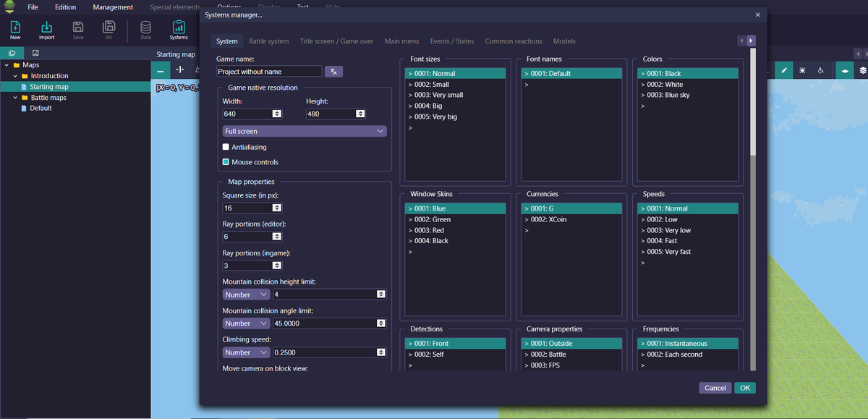The height and width of the screenshot is (419, 868).
Task: Select speed '0005: Very fast'
Action: click(x=688, y=252)
